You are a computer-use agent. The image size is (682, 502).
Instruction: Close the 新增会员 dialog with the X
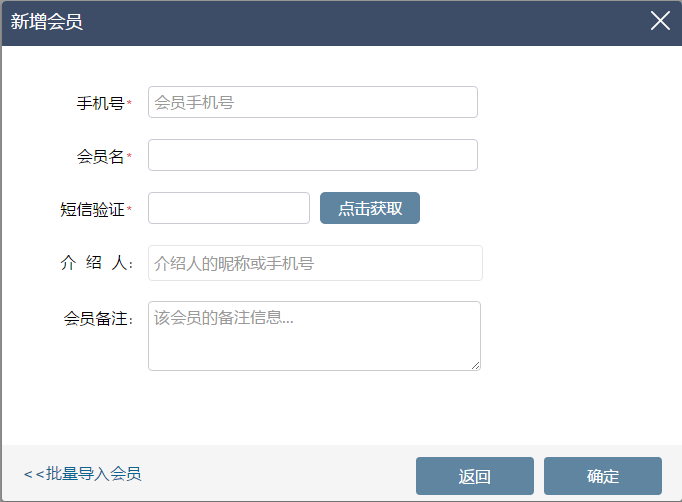pos(660,21)
